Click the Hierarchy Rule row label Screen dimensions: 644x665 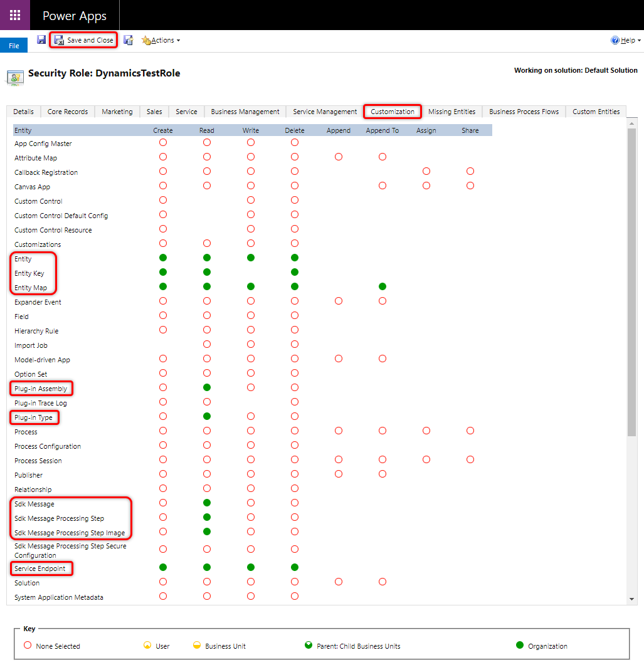pos(36,331)
